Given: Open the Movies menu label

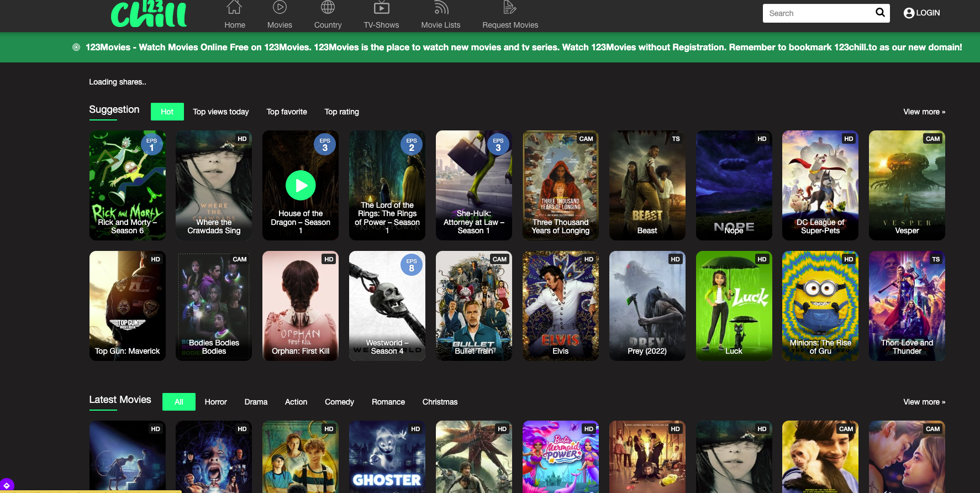Looking at the screenshot, I should (x=280, y=25).
